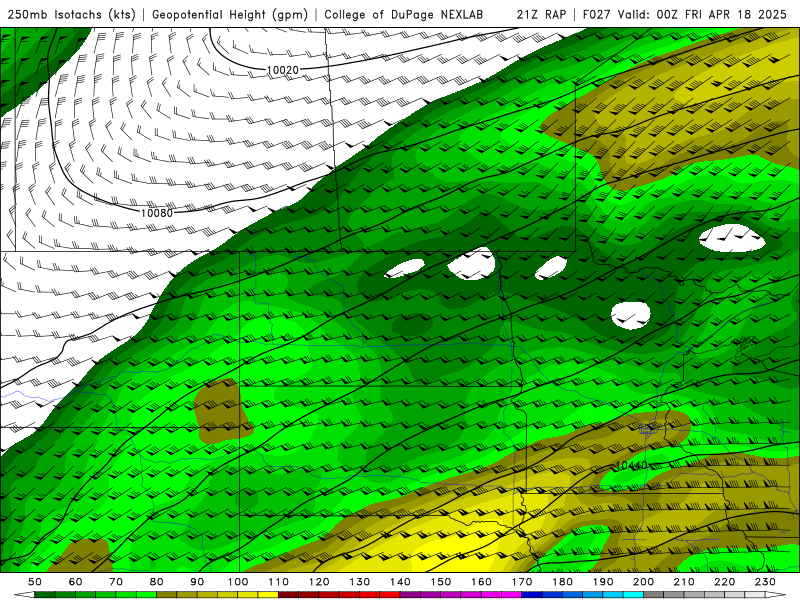Select the lightest magenta swatch just before 170

tap(511, 595)
